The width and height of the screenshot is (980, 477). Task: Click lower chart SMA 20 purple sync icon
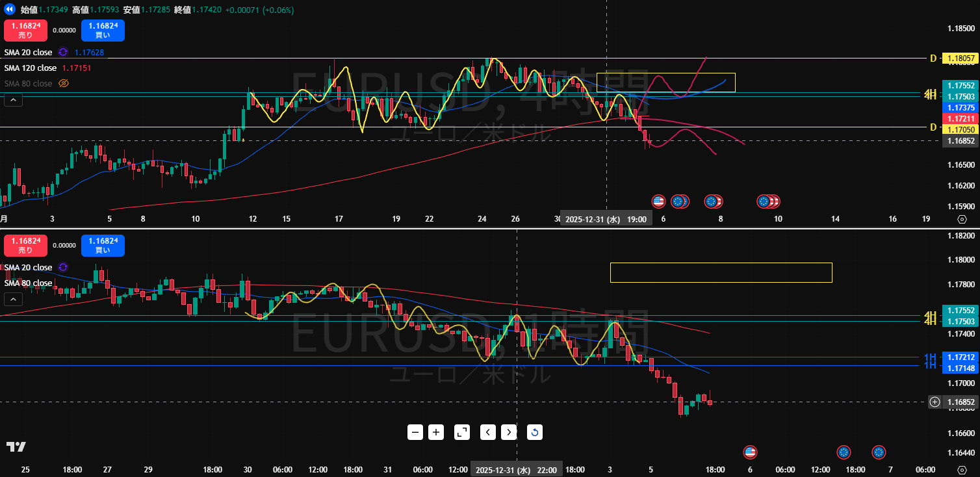click(63, 267)
